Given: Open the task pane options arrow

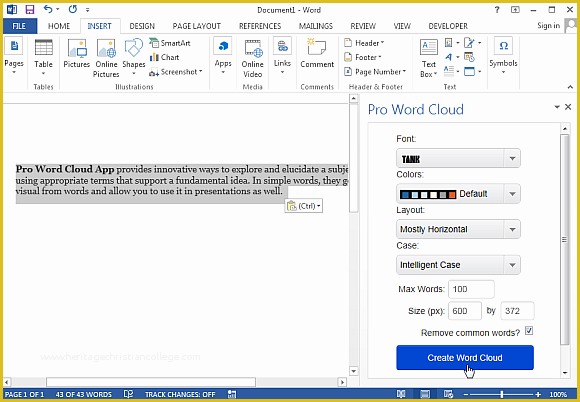Looking at the screenshot, I should click(x=557, y=107).
